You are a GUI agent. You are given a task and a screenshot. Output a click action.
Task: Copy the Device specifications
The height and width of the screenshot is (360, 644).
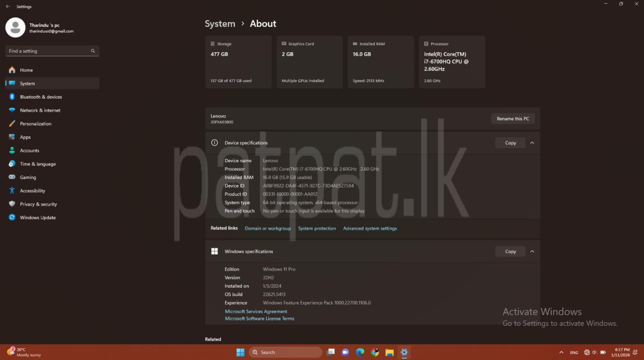(510, 143)
